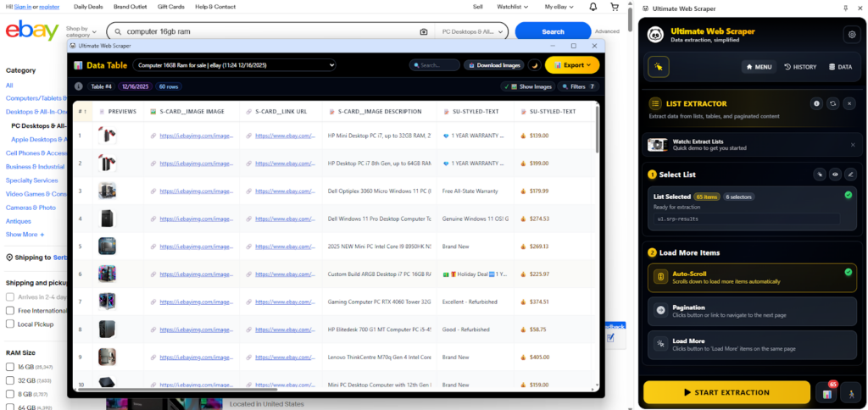Viewport: 868px width, 410px height.
Task: Select the Pagination load option
Action: point(753,311)
